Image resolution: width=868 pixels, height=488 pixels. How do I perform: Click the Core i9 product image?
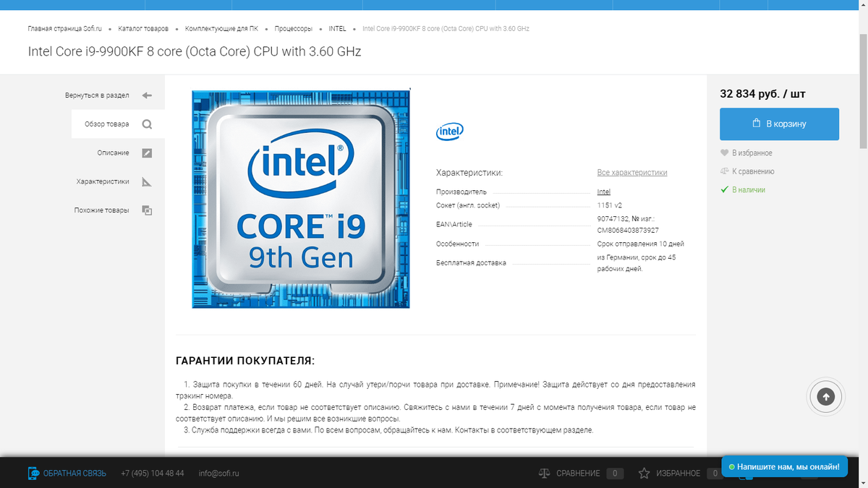[x=301, y=199]
